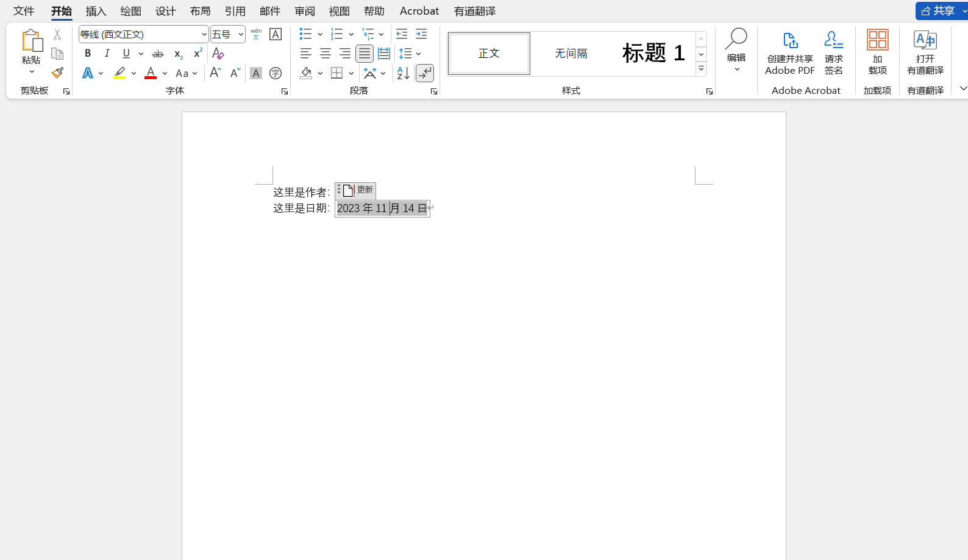
Task: Open the font size dropdown
Action: 241,34
